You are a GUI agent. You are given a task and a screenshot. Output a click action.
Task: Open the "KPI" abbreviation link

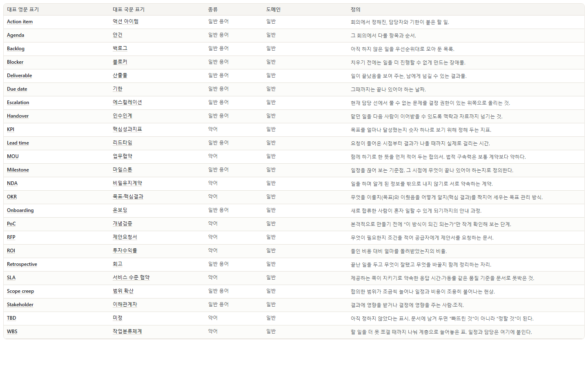(x=11, y=129)
